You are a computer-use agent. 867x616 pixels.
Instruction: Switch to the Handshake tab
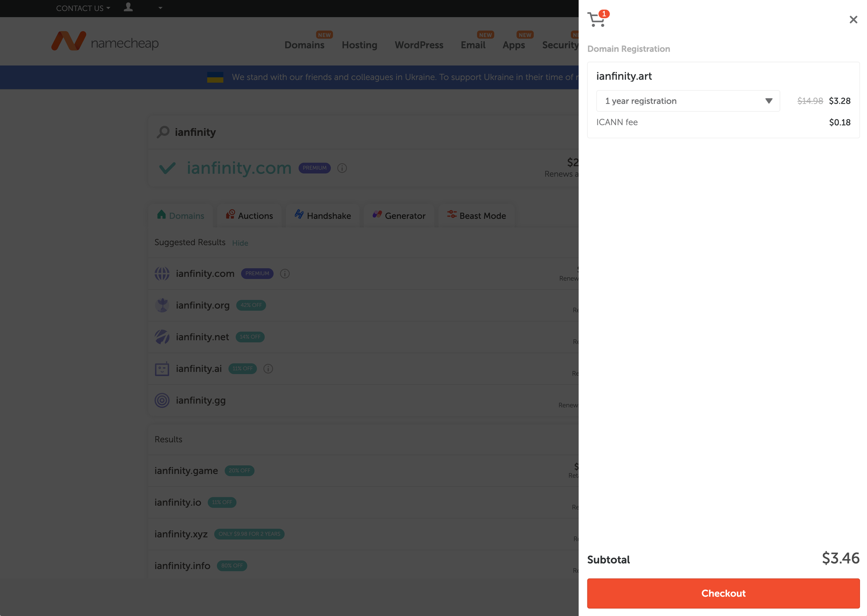point(323,215)
